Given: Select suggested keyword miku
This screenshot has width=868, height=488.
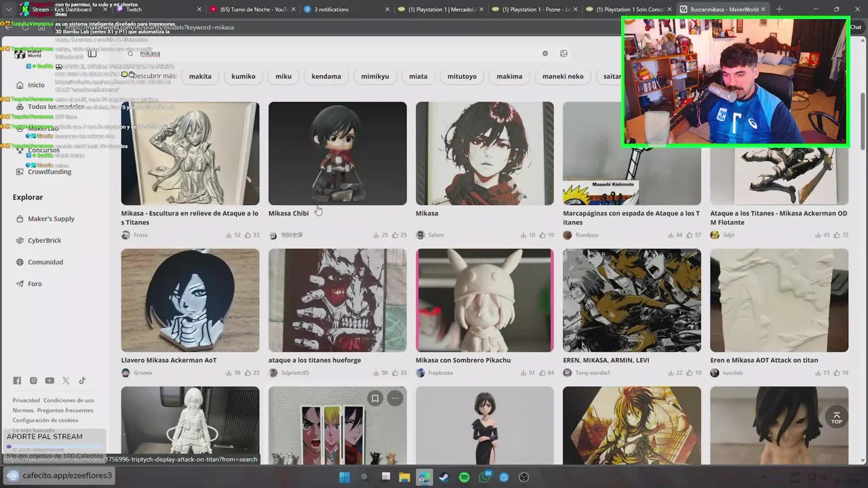Looking at the screenshot, I should coord(283,77).
